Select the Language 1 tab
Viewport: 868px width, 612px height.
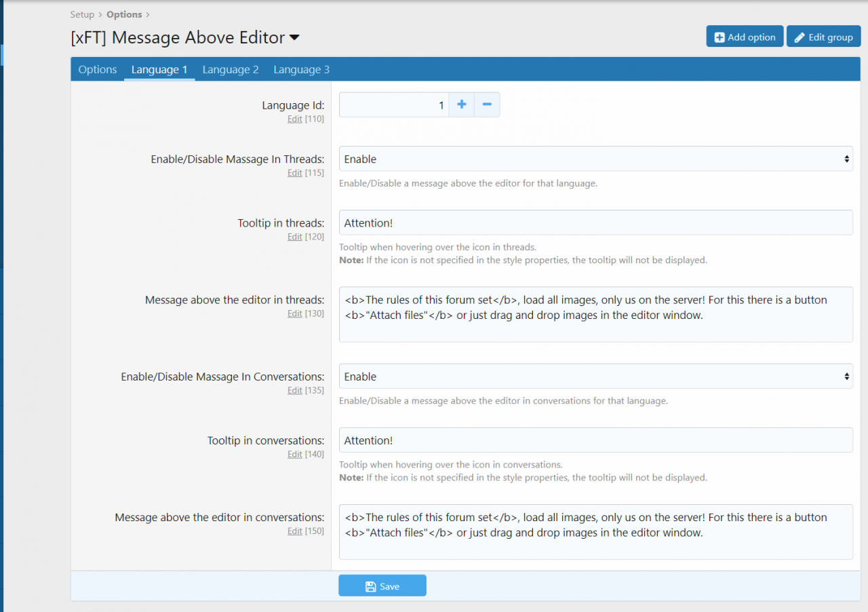[x=159, y=70]
